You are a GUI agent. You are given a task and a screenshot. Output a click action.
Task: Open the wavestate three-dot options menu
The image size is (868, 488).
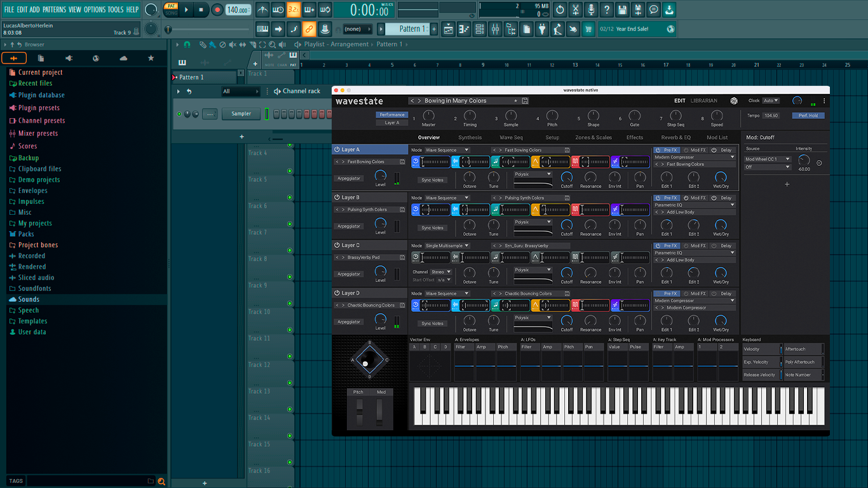pyautogui.click(x=824, y=101)
